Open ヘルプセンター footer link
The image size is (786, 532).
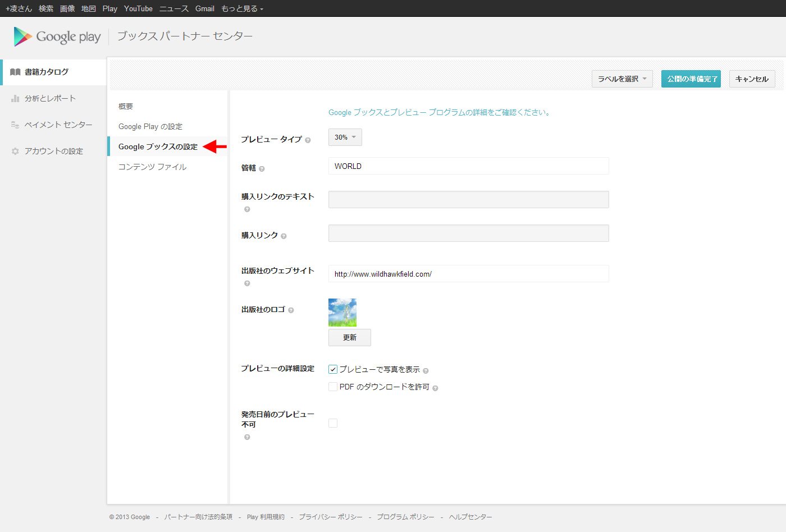tap(470, 517)
